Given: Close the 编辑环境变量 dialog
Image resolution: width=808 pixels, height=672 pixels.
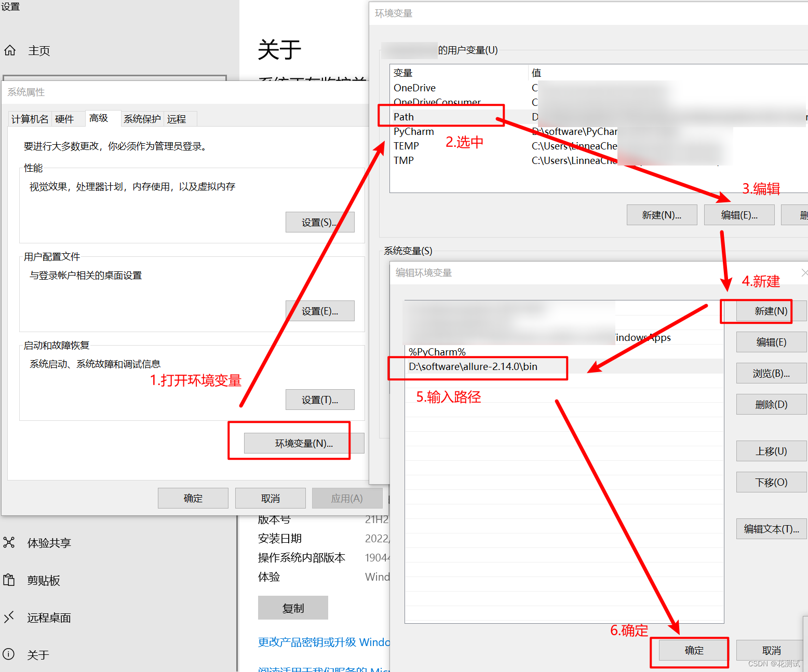Looking at the screenshot, I should pos(804,273).
